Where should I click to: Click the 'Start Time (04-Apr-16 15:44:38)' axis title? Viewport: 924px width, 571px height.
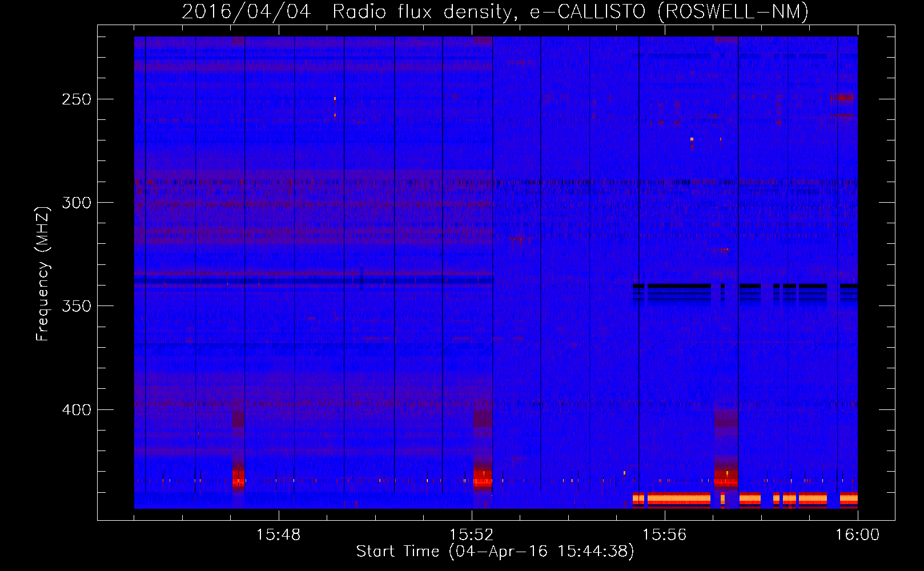tap(495, 552)
